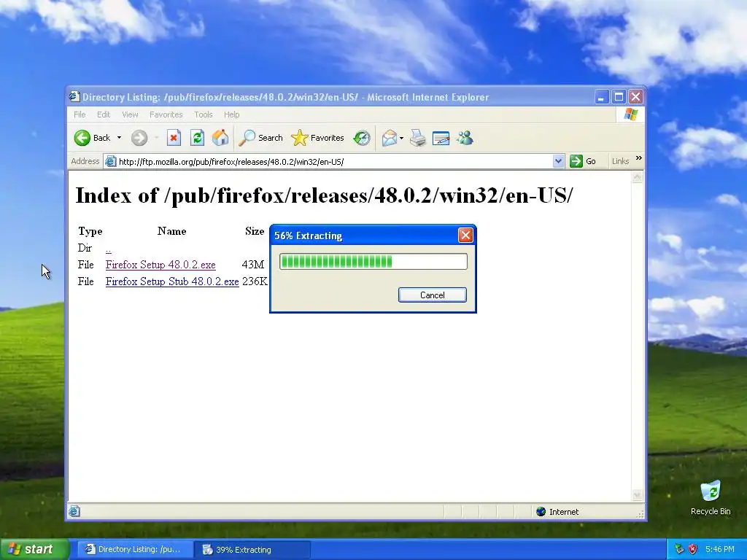Click the Windows flag logo in menu bar
The image size is (747, 560).
coord(631,114)
